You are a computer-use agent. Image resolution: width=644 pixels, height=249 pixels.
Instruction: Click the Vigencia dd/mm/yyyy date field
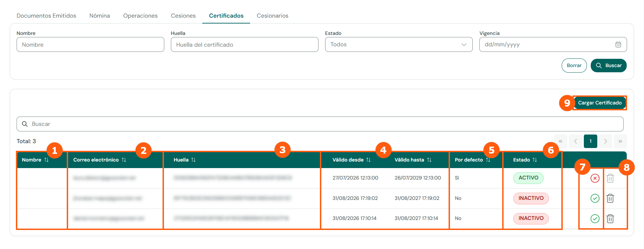(553, 45)
